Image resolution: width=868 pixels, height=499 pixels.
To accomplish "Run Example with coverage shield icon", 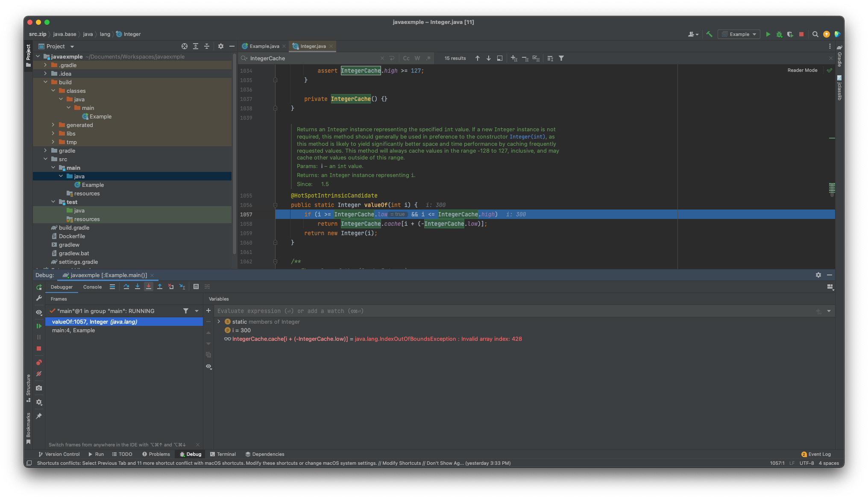I will (x=790, y=34).
